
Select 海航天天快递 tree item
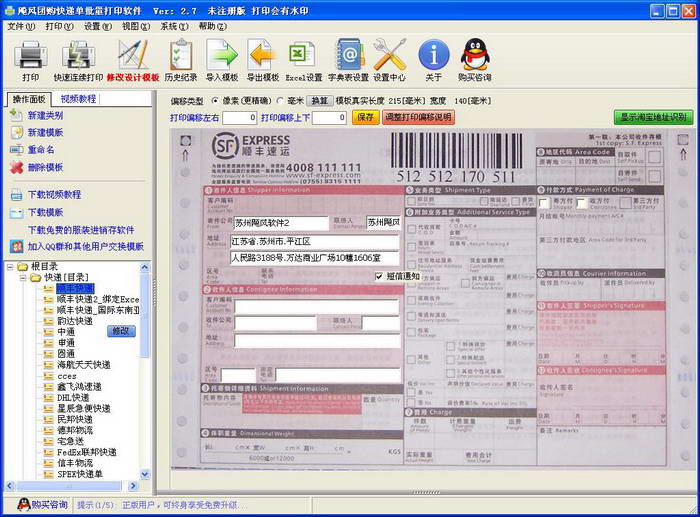point(83,365)
